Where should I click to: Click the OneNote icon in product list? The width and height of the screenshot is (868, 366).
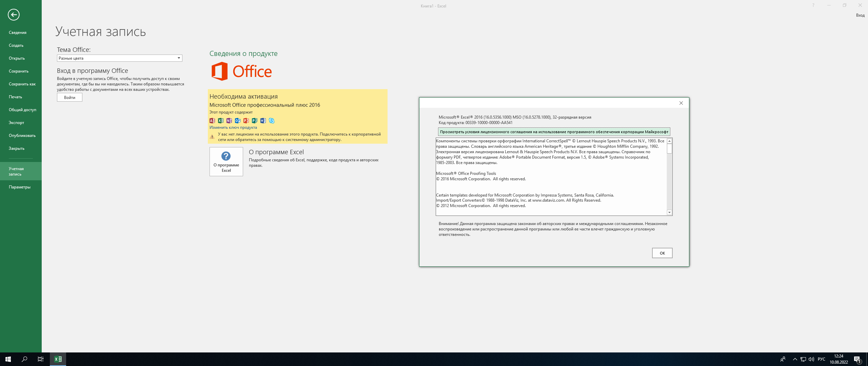[x=229, y=121]
